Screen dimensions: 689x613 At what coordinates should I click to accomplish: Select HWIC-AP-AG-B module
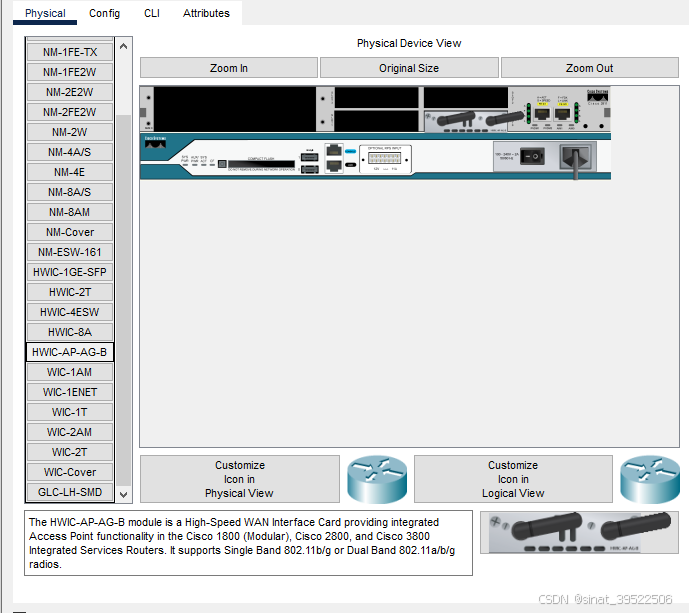70,352
